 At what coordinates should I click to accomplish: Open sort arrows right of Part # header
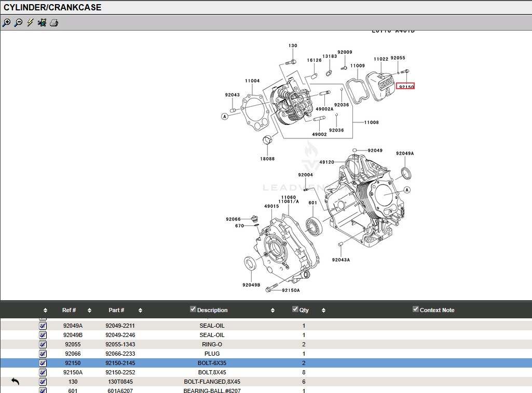(x=140, y=311)
